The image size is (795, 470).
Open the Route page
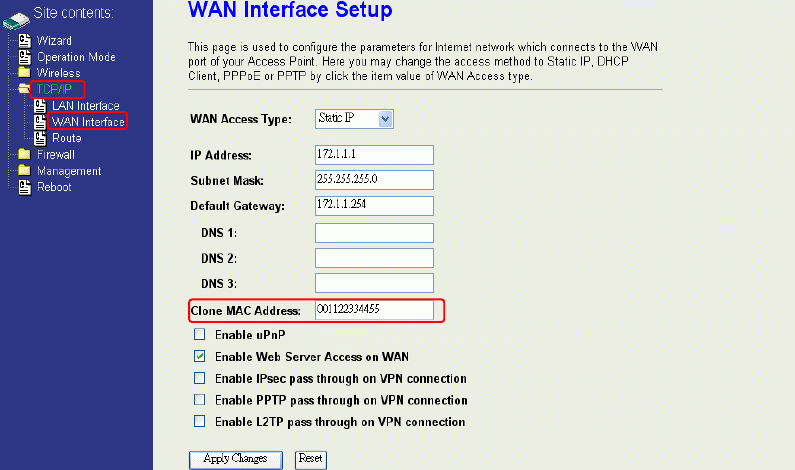(x=67, y=138)
